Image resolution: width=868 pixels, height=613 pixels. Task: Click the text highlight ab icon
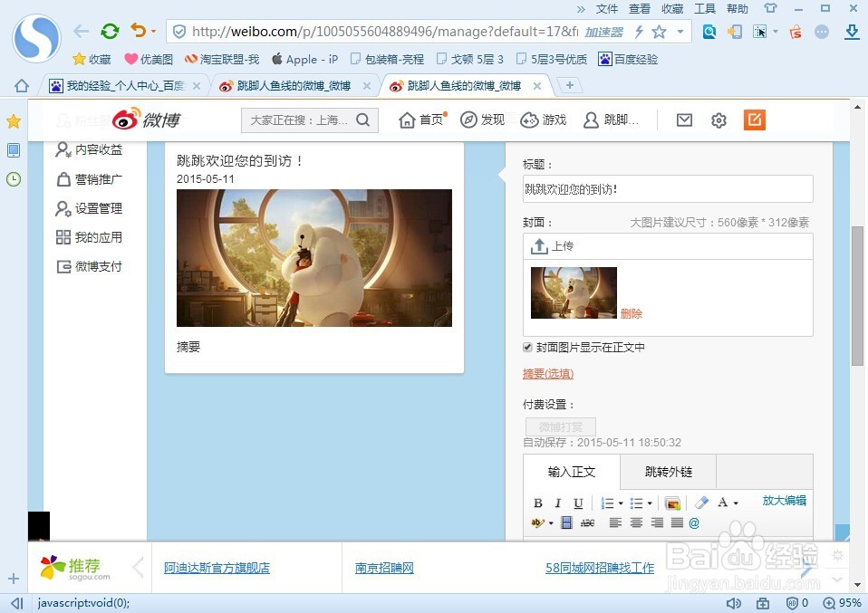click(x=537, y=522)
